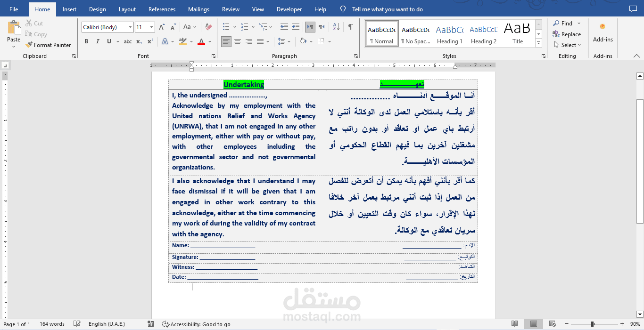The height and width of the screenshot is (330, 644).
Task: Open the Find search tool
Action: tap(563, 23)
